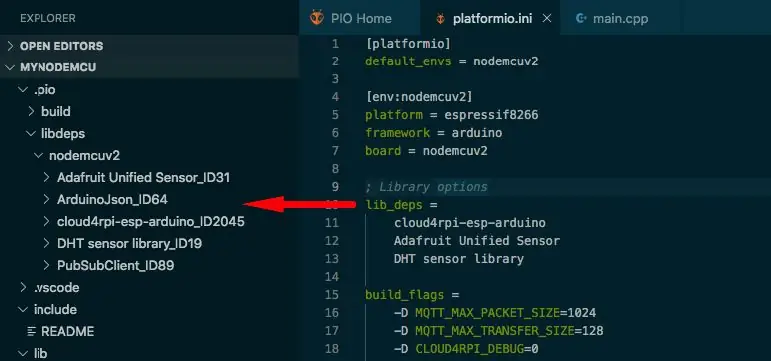Click the Library options comment line

click(426, 187)
